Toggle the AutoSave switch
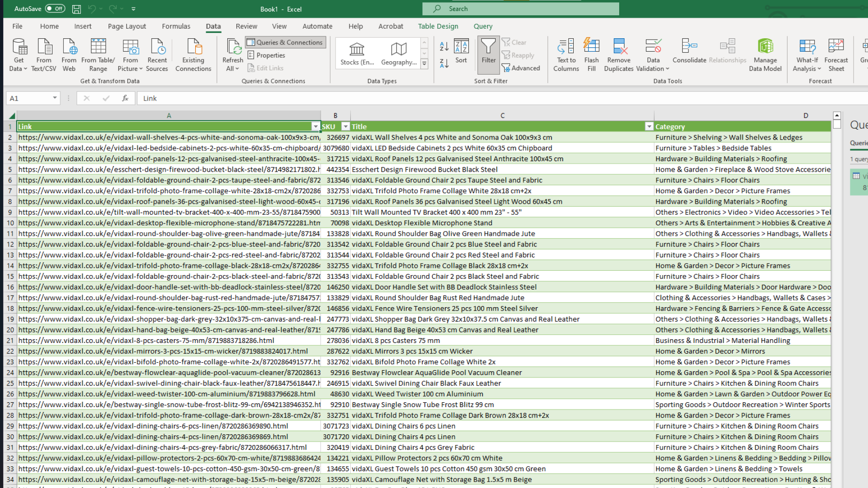 [55, 9]
